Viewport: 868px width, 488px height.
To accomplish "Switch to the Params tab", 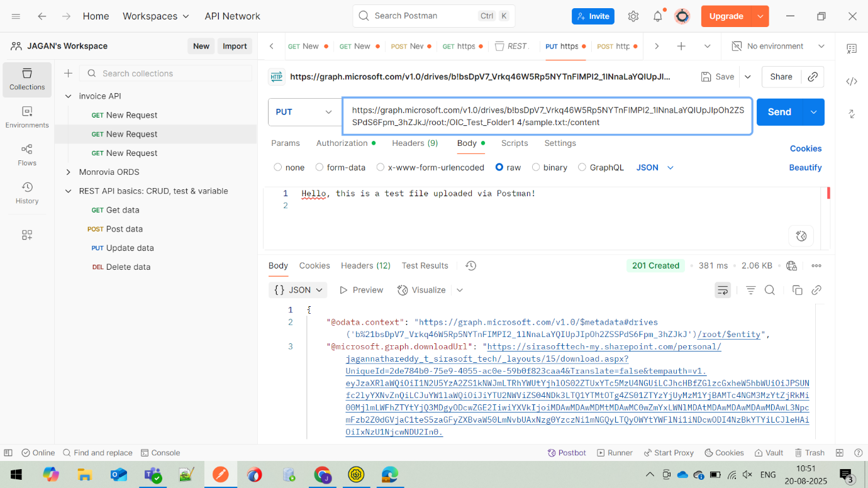I will click(286, 143).
